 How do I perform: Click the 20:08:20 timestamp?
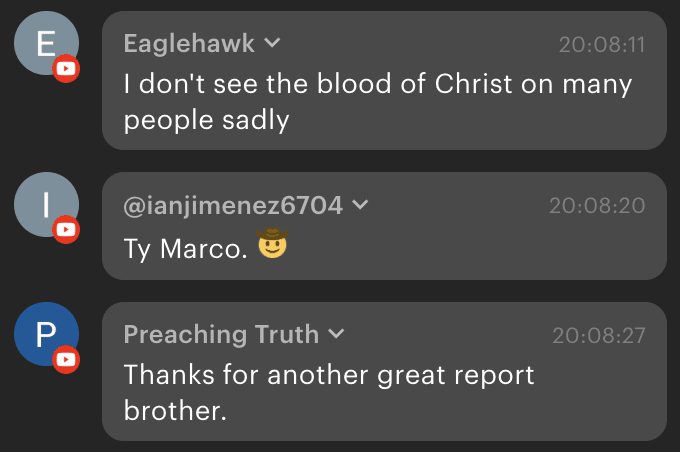point(597,205)
